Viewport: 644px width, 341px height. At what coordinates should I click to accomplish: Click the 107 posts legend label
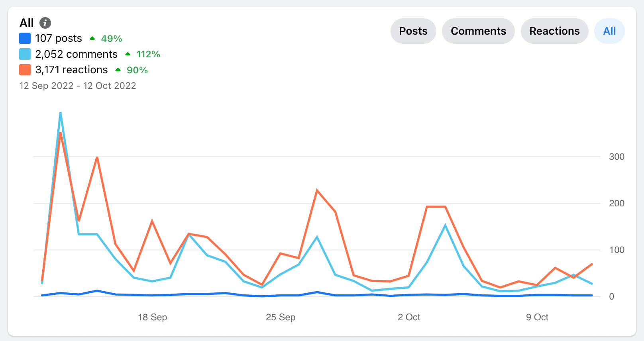point(59,39)
